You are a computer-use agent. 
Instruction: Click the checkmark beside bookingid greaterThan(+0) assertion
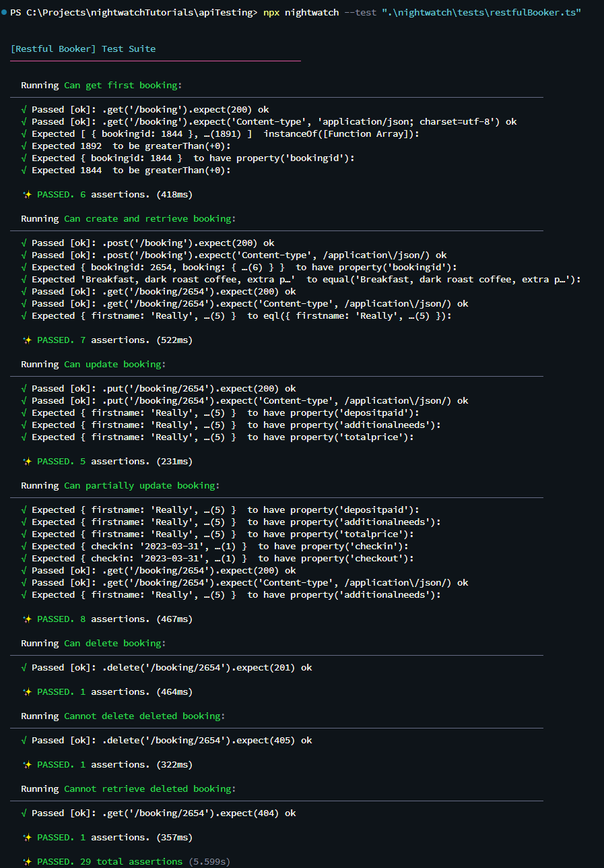point(24,170)
